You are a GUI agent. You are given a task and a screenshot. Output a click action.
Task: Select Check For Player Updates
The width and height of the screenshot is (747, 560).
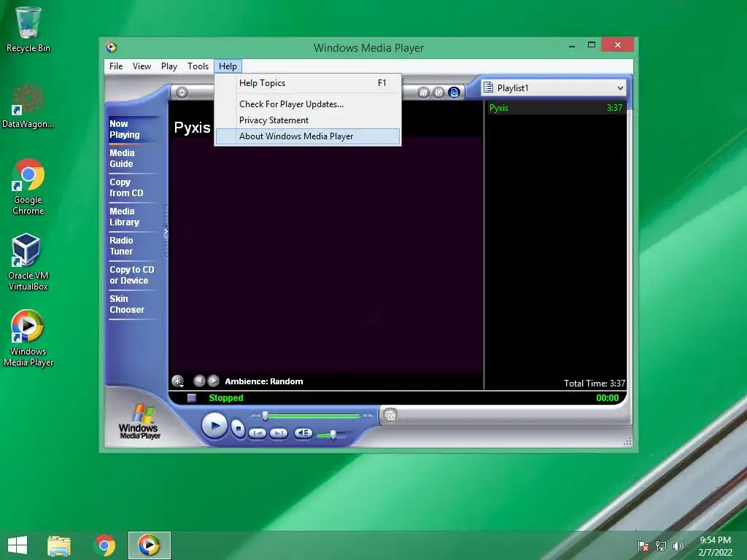point(308,104)
